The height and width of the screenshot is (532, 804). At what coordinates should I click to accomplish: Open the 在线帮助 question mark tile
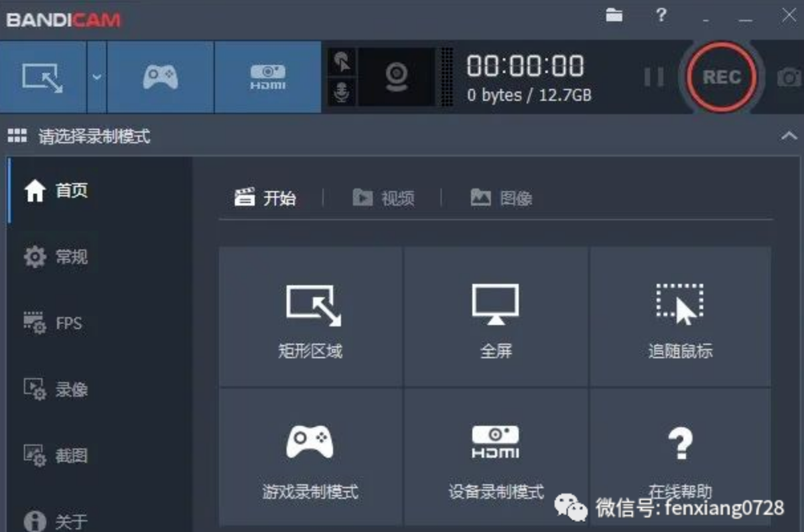(681, 458)
